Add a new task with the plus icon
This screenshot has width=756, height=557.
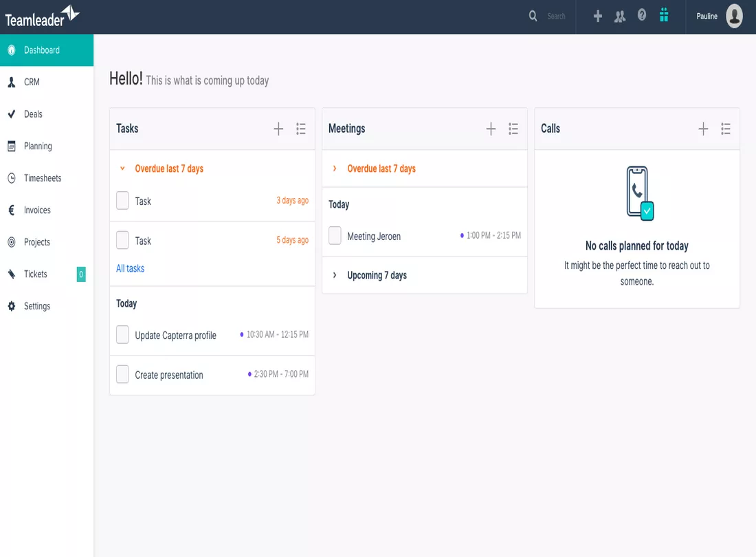coord(278,129)
